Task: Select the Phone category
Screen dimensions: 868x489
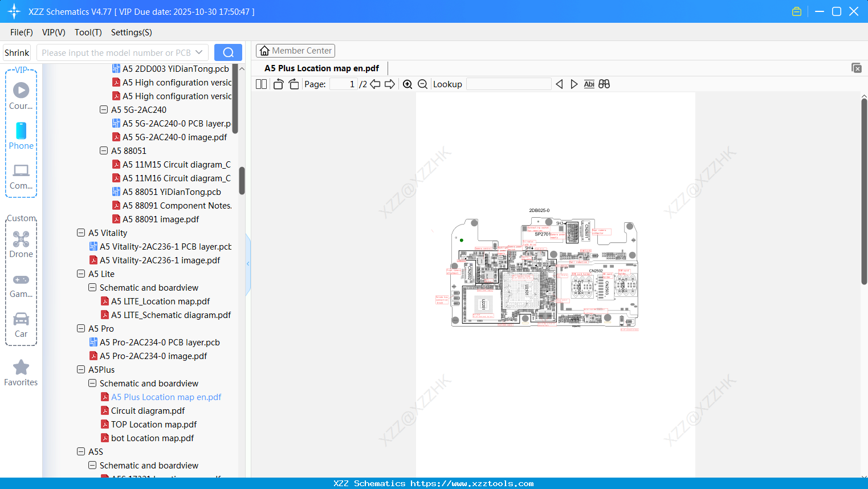Action: (21, 136)
